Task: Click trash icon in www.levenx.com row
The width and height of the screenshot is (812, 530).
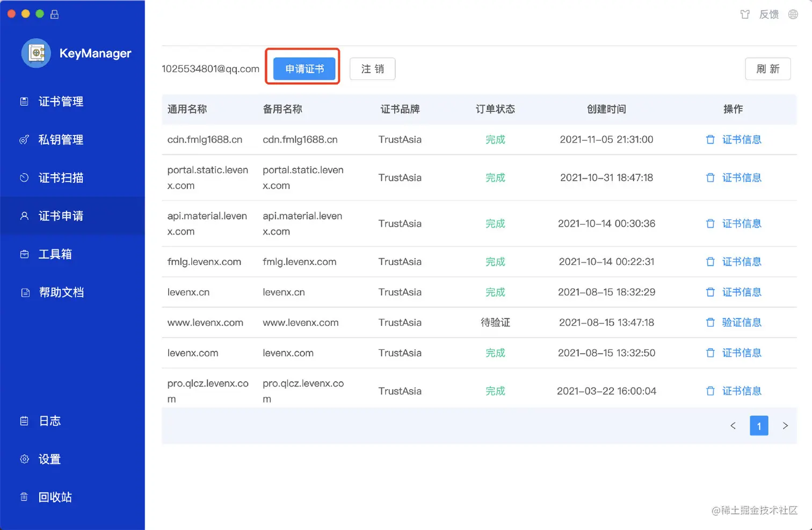Action: [710, 323]
